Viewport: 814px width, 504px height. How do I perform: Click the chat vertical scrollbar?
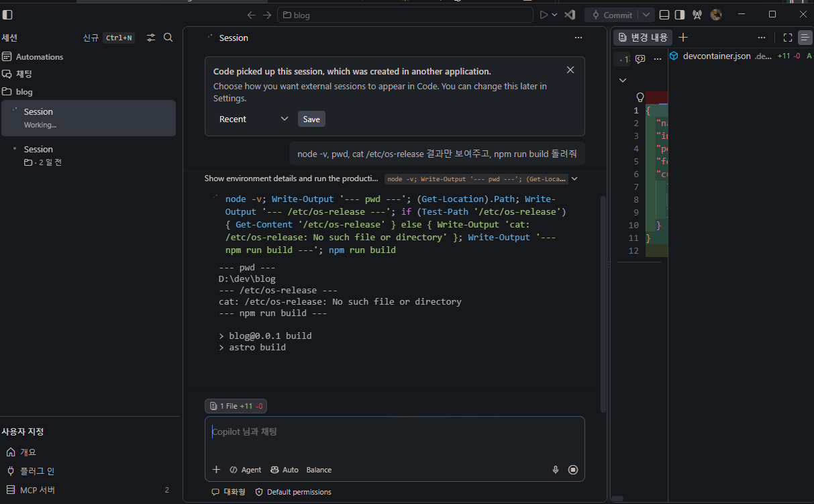[x=603, y=303]
